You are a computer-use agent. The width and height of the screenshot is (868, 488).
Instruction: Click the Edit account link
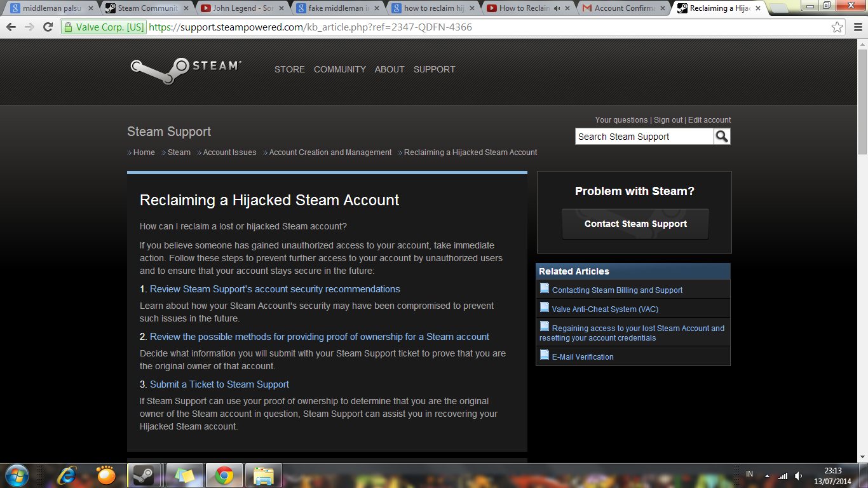(709, 120)
